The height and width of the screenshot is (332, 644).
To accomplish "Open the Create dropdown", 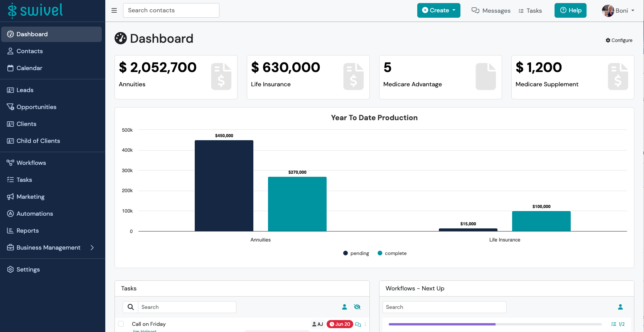I will (439, 10).
